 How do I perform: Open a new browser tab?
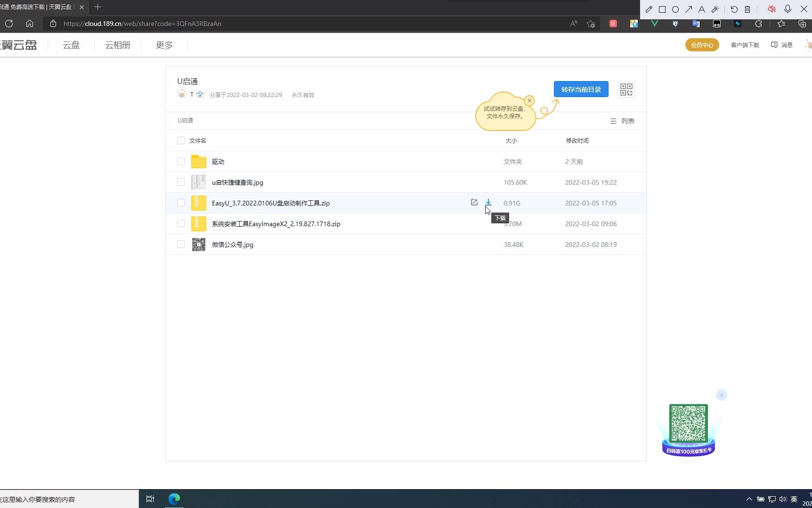pos(98,7)
